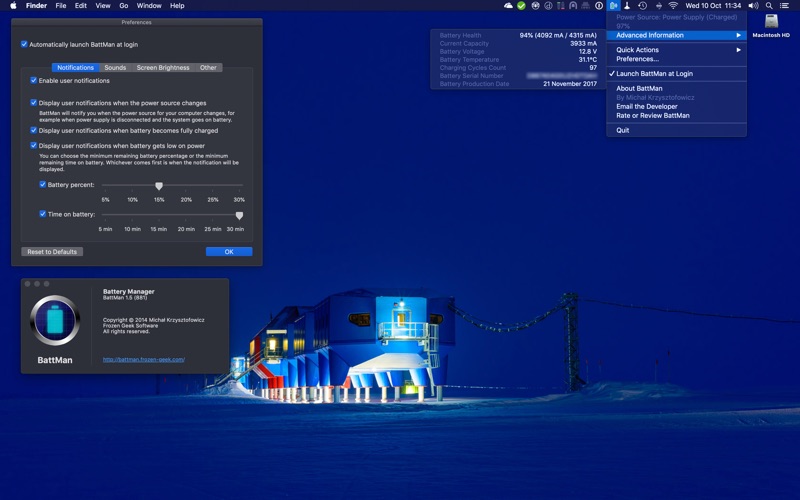Screen dimensions: 800x500
Task: Open Spotlight search magnifier icon
Action: coord(769,6)
